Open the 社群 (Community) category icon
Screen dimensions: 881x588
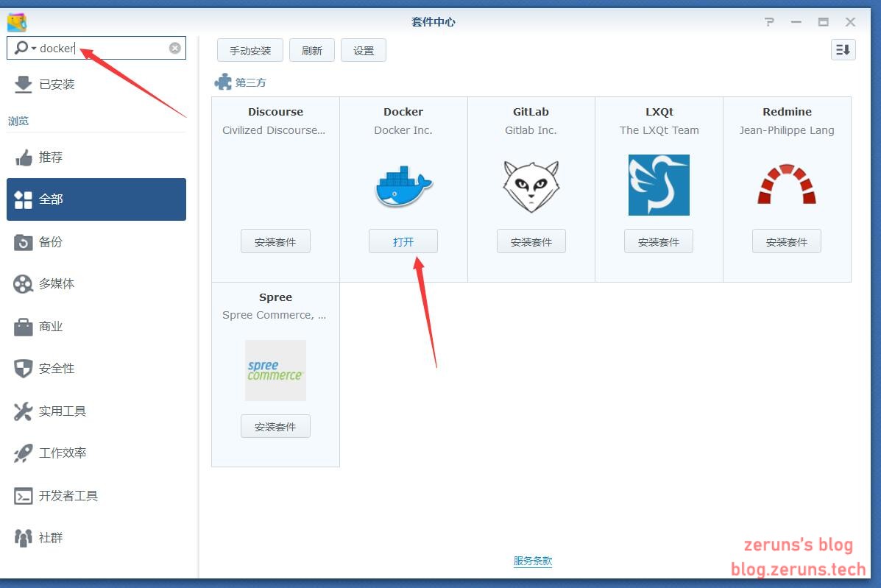click(23, 537)
